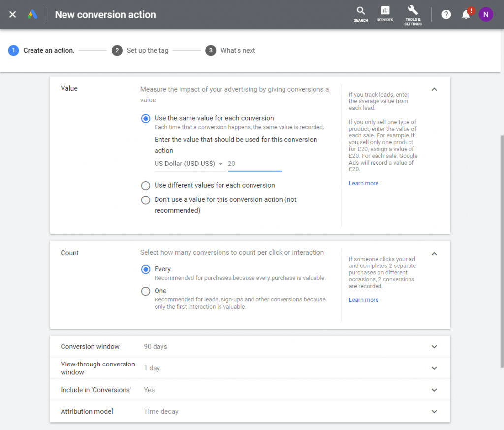Open Learn more link in Value section
This screenshot has height=430, width=504.
pos(364,183)
